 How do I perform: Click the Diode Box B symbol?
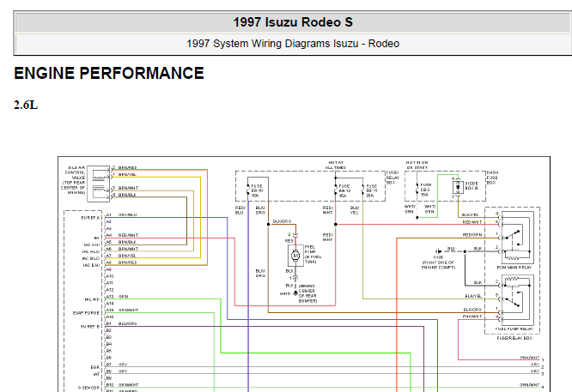(458, 187)
